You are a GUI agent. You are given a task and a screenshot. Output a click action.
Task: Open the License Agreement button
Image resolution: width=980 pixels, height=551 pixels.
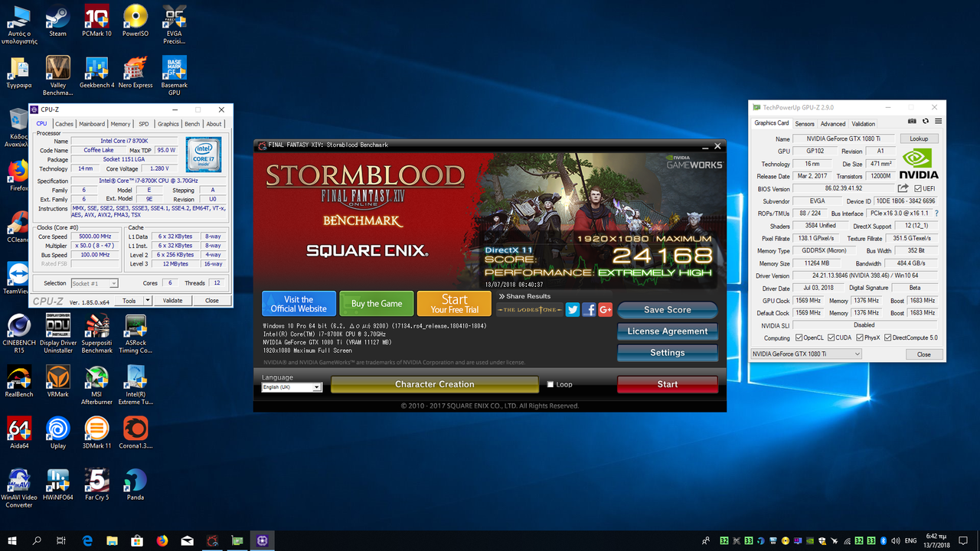(668, 331)
